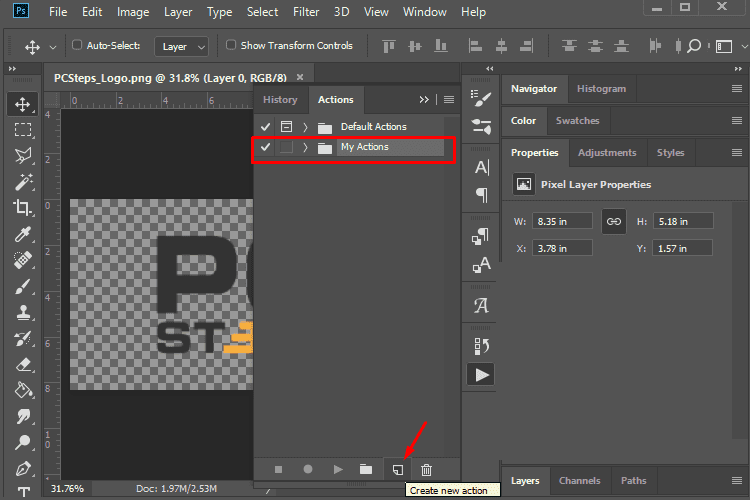Screen dimensions: 750x500
Task: Open the Actions panel play icon
Action: pyautogui.click(x=481, y=375)
